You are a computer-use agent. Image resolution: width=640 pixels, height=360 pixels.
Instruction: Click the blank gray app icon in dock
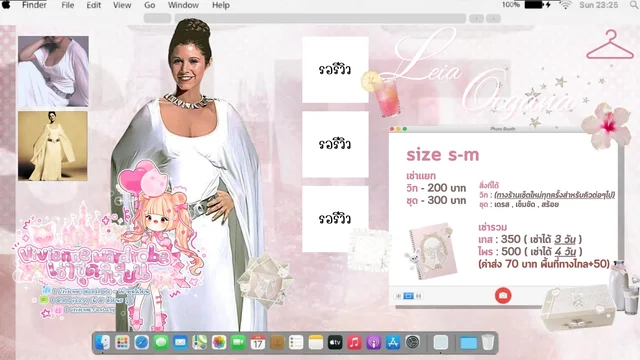441,342
